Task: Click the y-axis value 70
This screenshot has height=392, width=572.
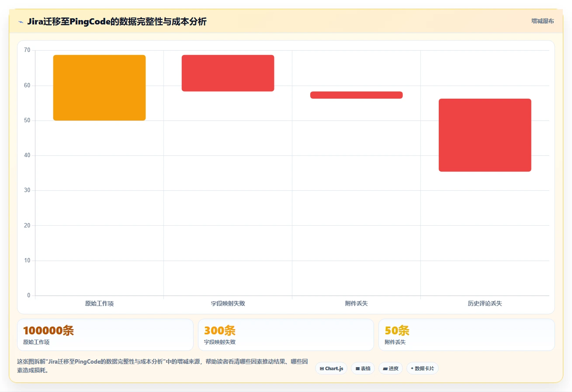Action: point(27,50)
